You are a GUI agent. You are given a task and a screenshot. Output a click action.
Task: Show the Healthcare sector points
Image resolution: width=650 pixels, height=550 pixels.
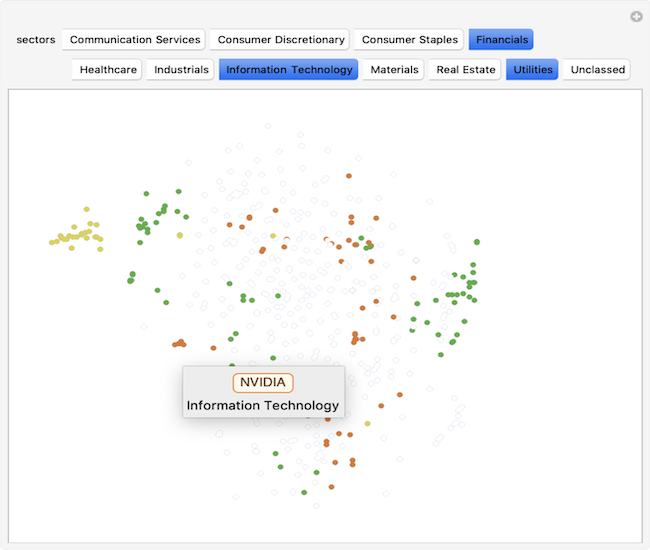coord(108,70)
